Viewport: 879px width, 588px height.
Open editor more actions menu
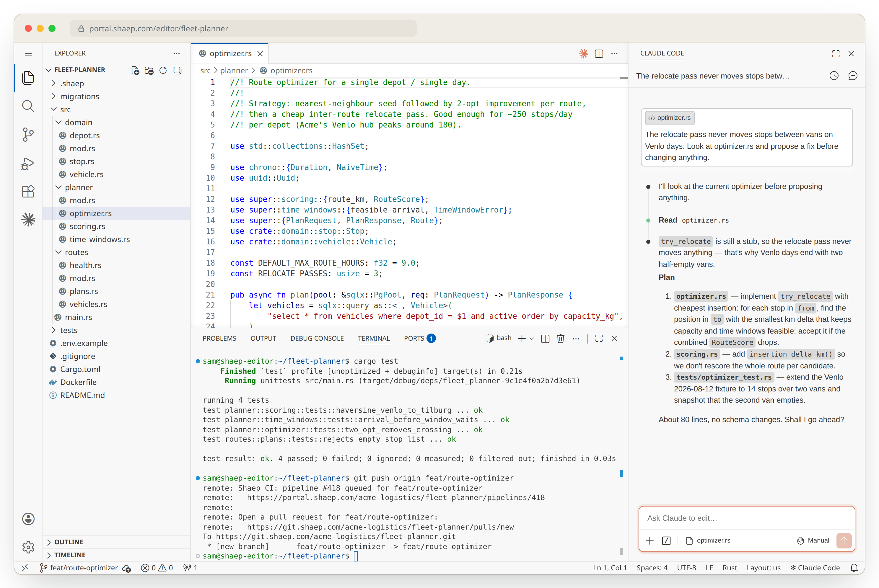coord(614,54)
